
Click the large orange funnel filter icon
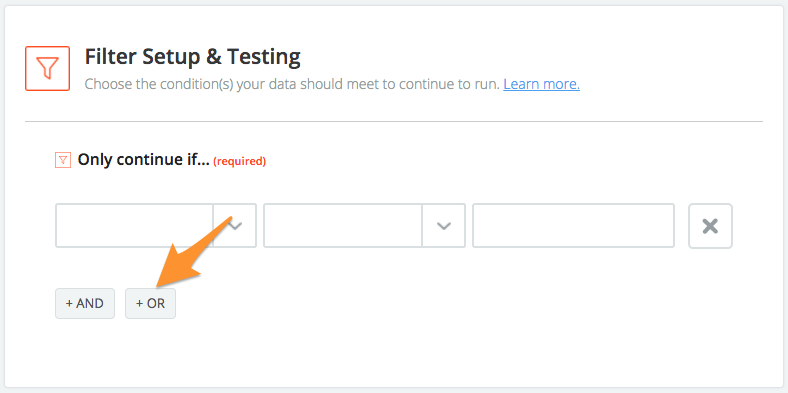(x=47, y=68)
